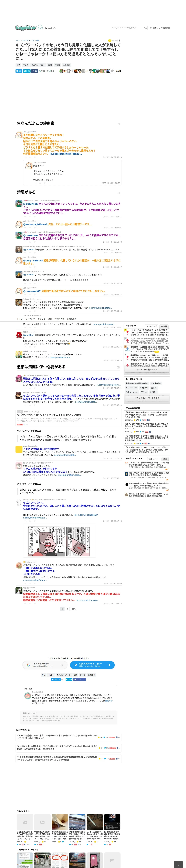Open the アドバイスや感想において related article

[57, 737]
